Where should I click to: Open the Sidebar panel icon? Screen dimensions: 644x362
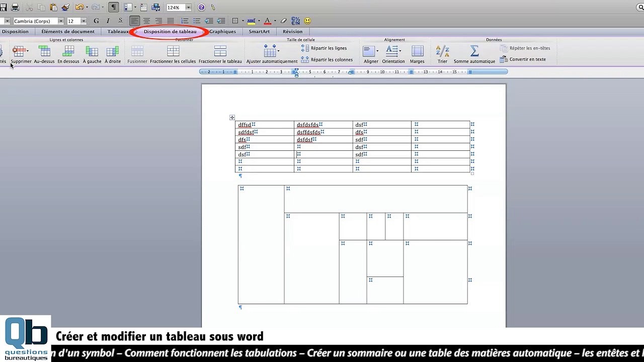click(128, 8)
